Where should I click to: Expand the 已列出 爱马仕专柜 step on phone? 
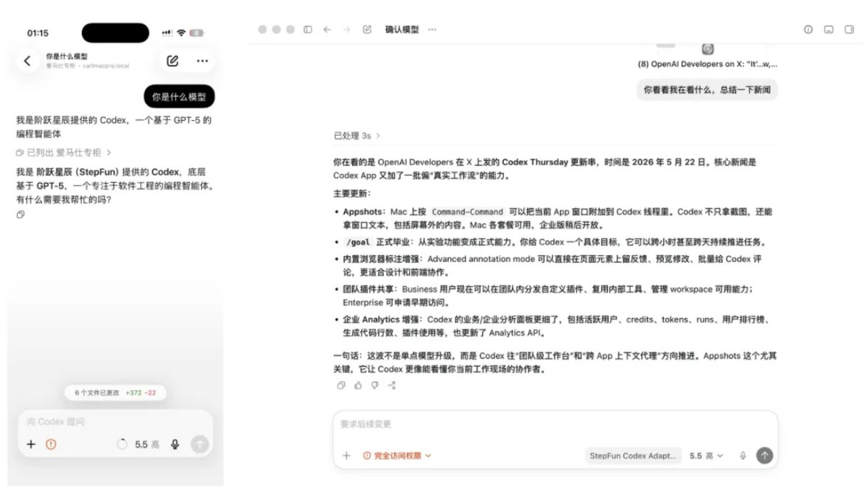[x=63, y=153]
